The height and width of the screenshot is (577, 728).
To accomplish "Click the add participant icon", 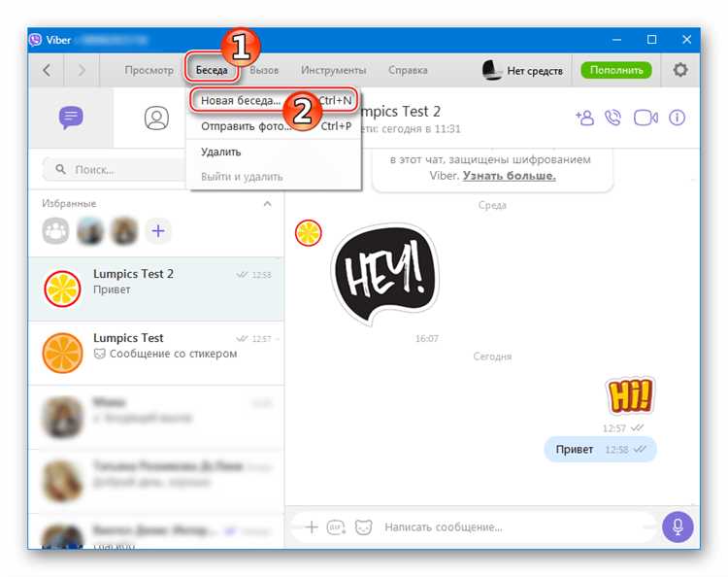I will click(x=584, y=118).
